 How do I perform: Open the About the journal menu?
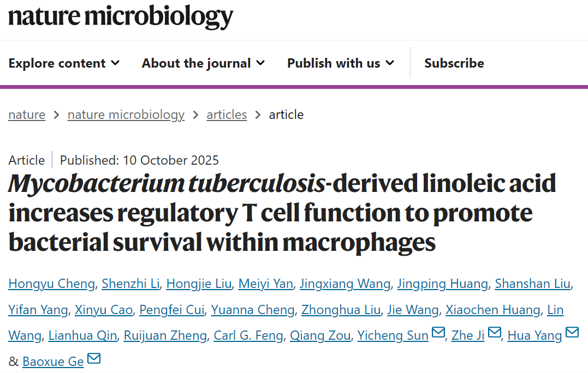pyautogui.click(x=203, y=63)
